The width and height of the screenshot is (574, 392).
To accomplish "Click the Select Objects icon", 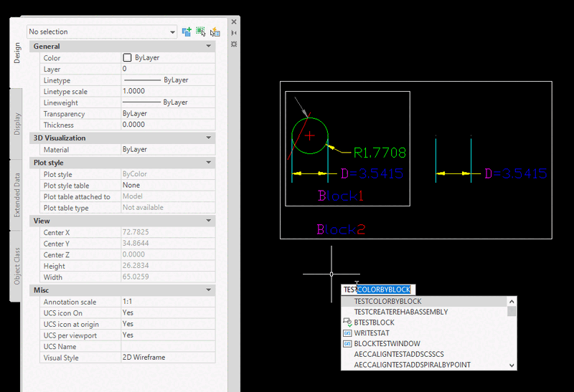I will [201, 32].
